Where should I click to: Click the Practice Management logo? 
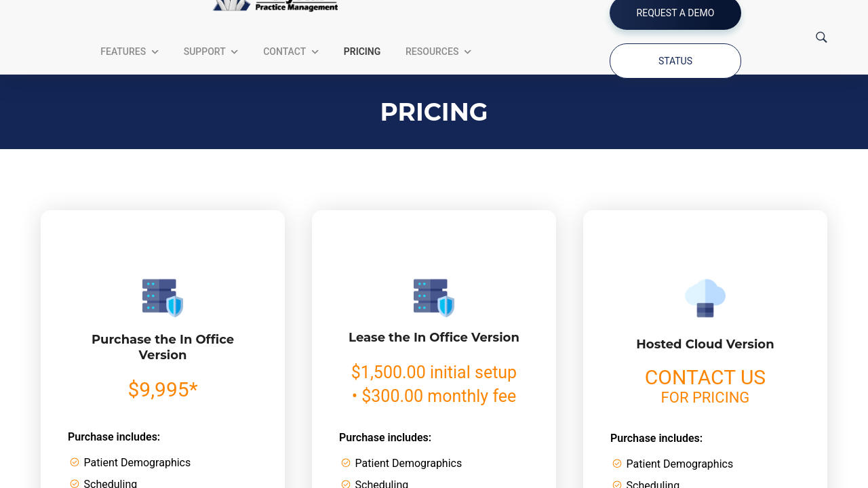point(275,6)
